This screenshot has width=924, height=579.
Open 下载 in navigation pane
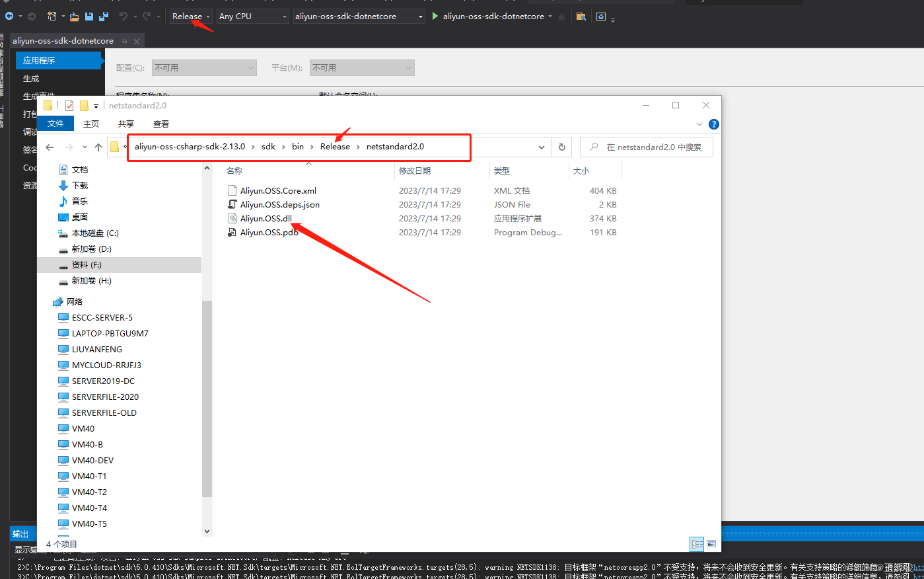click(79, 185)
